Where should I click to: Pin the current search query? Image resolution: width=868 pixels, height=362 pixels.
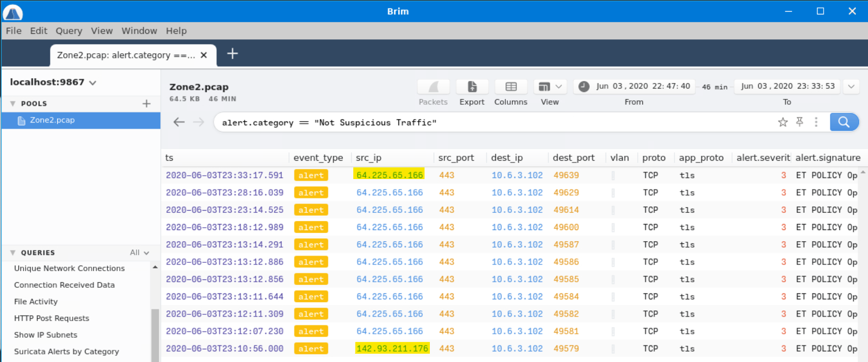(799, 122)
